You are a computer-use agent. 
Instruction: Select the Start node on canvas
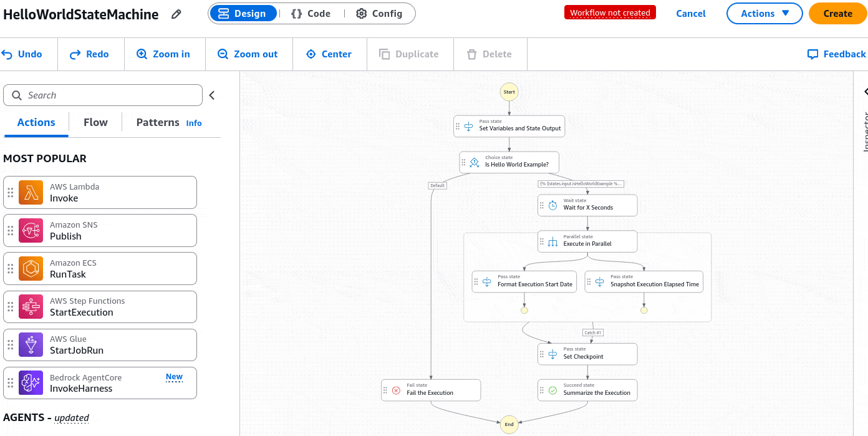pos(509,92)
